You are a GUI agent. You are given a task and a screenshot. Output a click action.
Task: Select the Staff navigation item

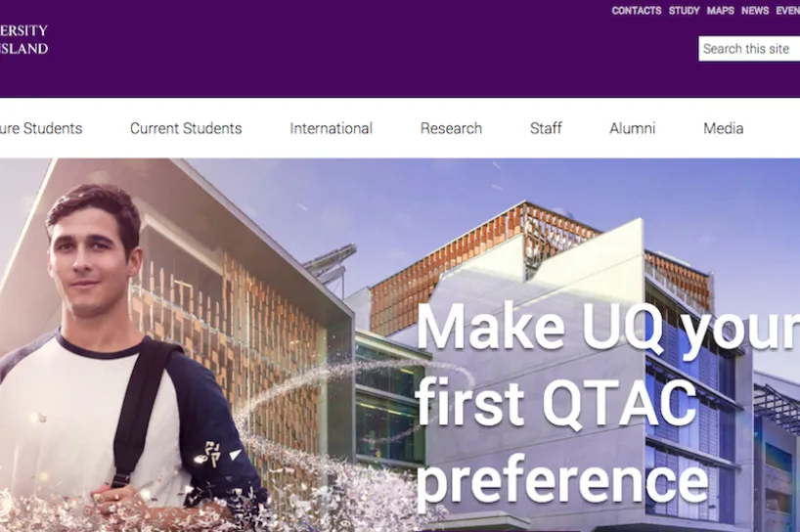coord(546,128)
